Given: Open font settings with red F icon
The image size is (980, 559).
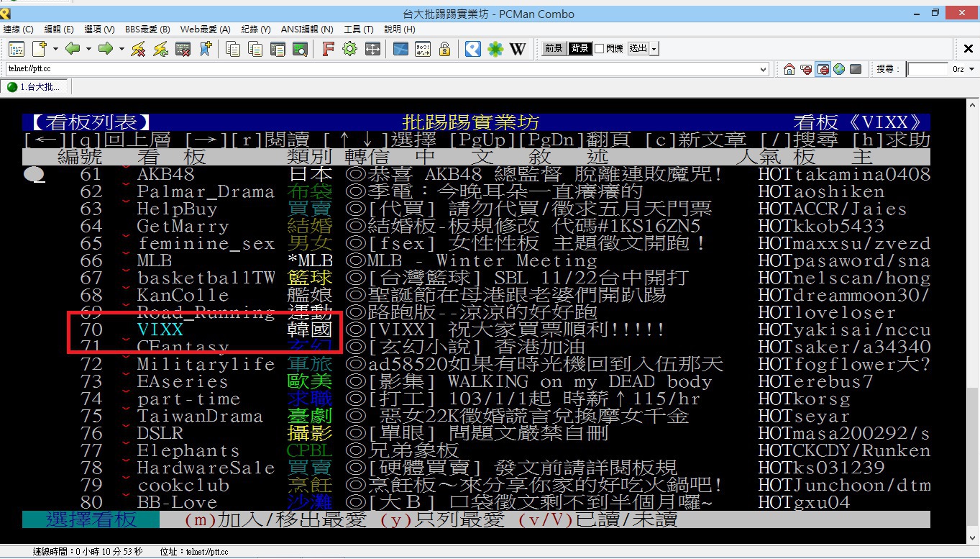Looking at the screenshot, I should [x=328, y=49].
